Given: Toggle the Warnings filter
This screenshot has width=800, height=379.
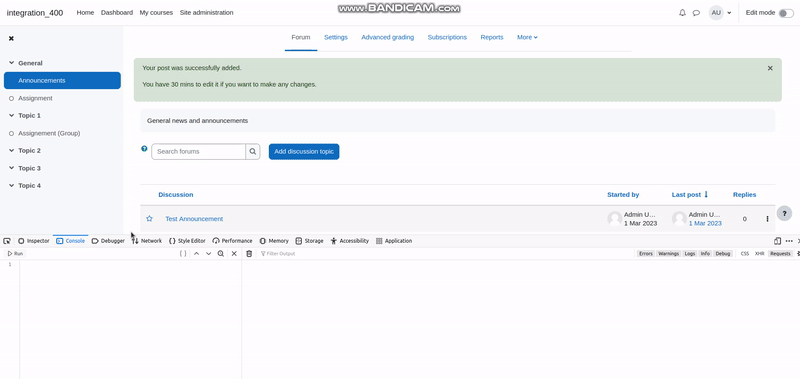Looking at the screenshot, I should [668, 254].
